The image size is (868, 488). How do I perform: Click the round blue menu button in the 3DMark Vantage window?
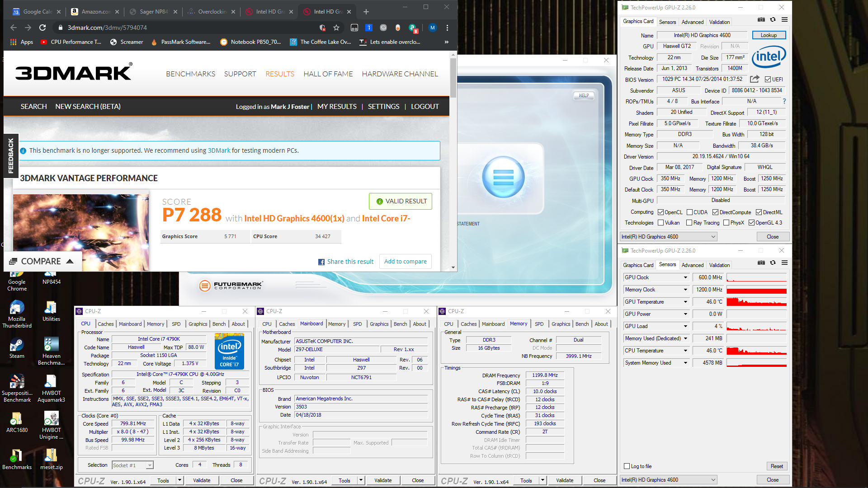503,178
